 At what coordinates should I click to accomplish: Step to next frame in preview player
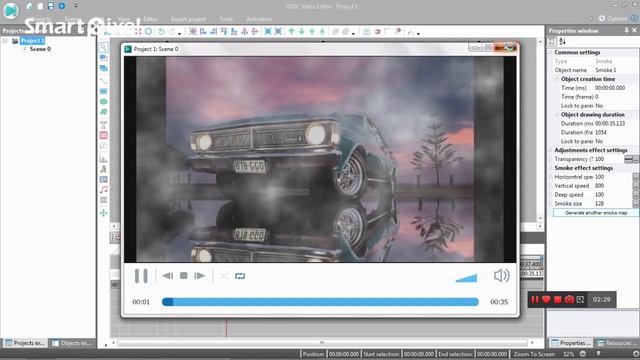point(200,276)
